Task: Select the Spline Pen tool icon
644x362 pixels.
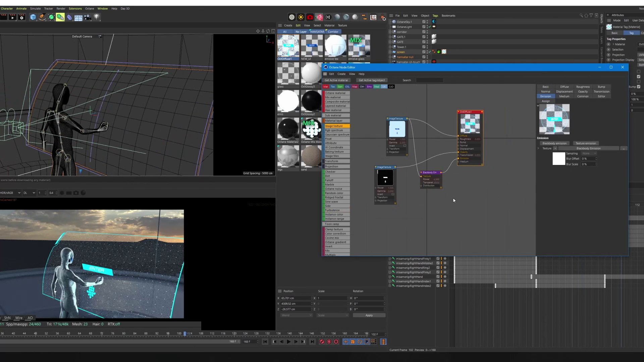Action: tap(42, 17)
